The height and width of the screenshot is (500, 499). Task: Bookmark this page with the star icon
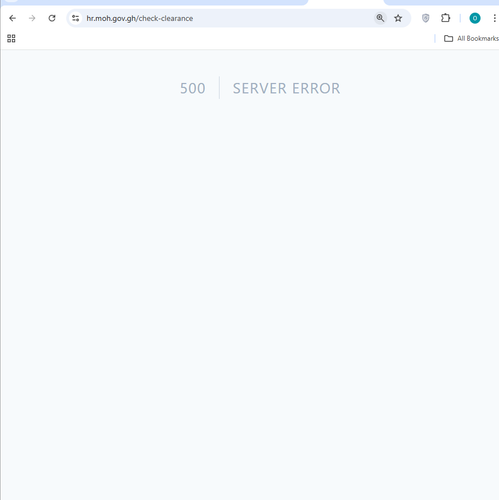(x=398, y=18)
